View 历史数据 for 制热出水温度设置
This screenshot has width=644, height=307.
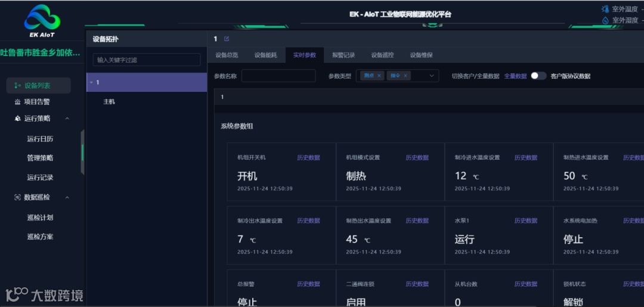click(x=417, y=221)
